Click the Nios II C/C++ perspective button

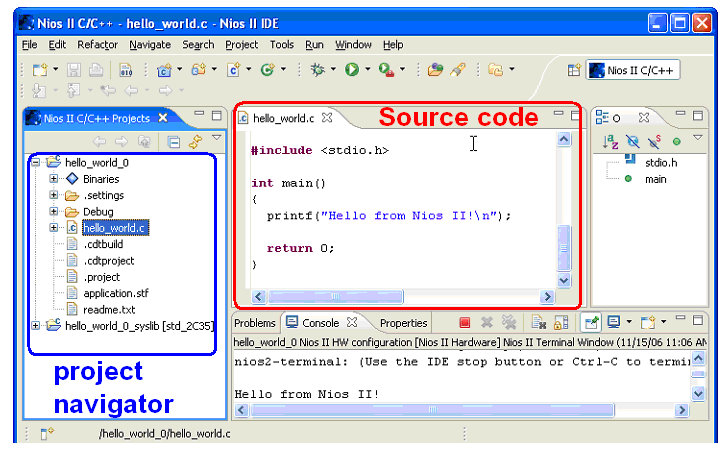coord(633,70)
